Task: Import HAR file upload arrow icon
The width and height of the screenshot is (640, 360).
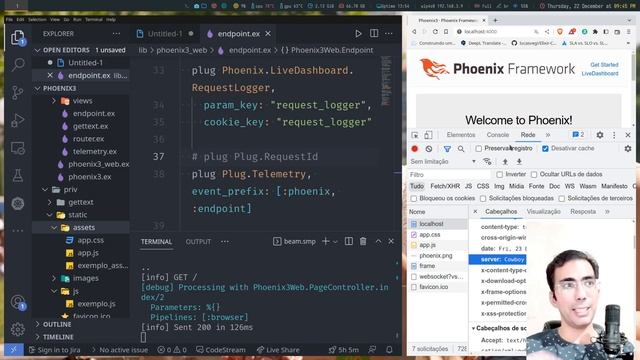Action: tap(505, 162)
